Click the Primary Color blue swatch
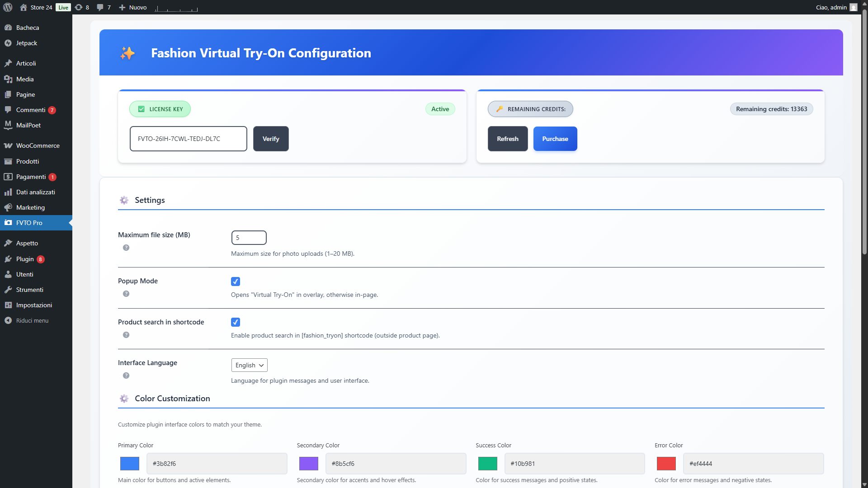 [130, 464]
